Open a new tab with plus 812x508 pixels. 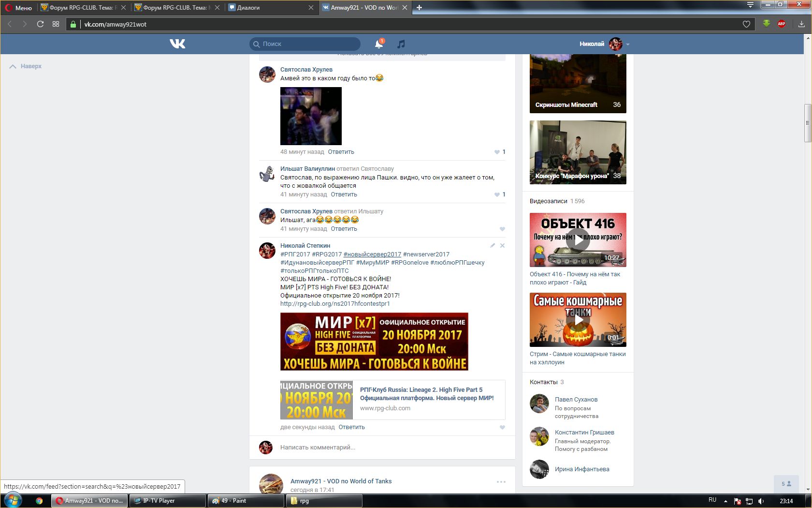pos(419,7)
